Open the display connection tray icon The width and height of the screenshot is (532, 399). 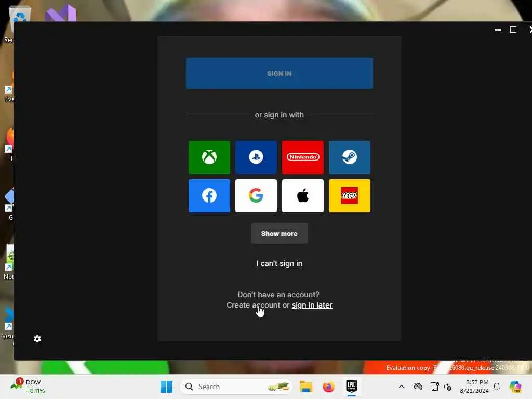tap(434, 387)
